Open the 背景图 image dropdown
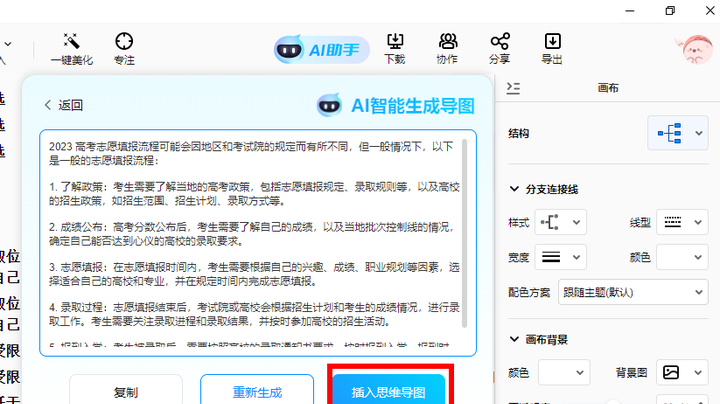 tap(682, 372)
